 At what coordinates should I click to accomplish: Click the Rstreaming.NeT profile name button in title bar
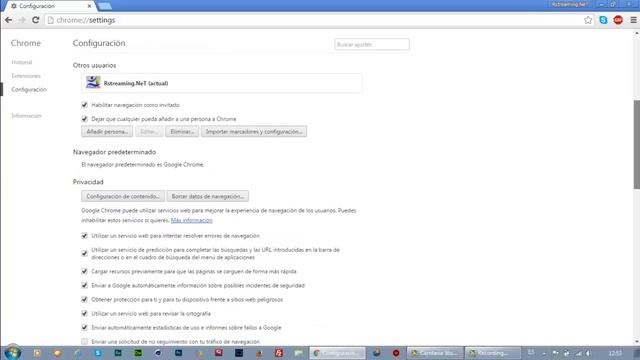pyautogui.click(x=570, y=4)
